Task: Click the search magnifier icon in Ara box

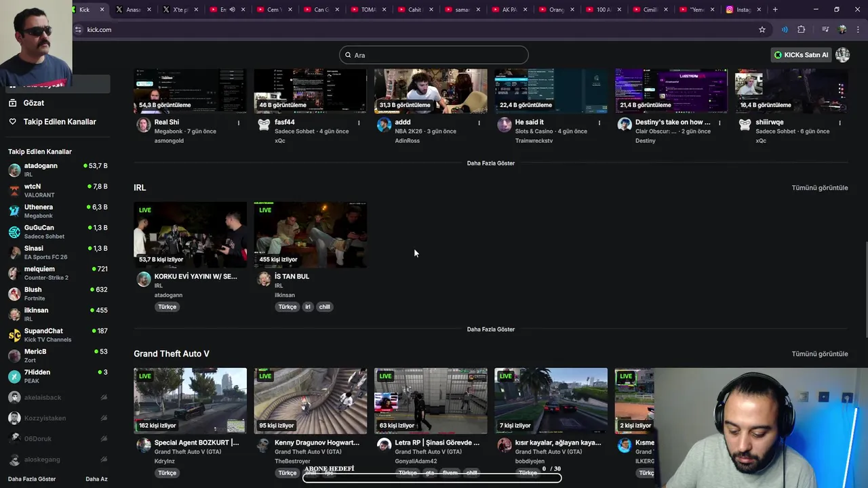Action: tap(349, 55)
